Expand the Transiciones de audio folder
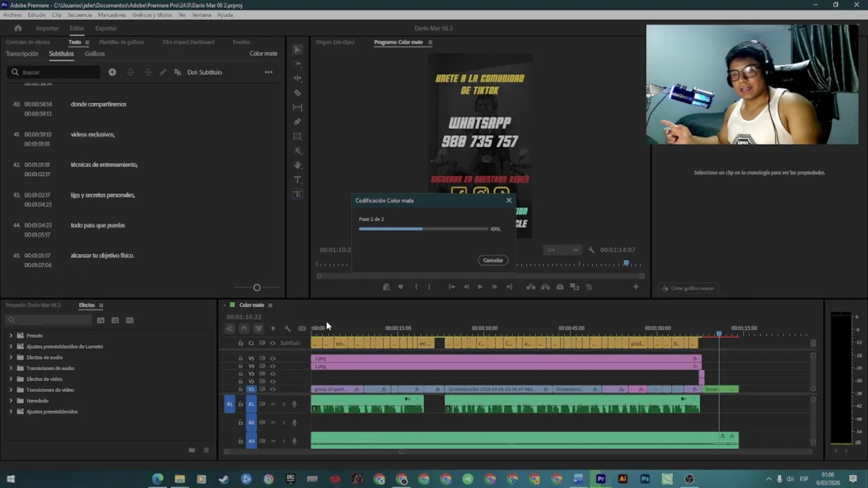Screen dimensions: 868x488 click(x=10, y=368)
